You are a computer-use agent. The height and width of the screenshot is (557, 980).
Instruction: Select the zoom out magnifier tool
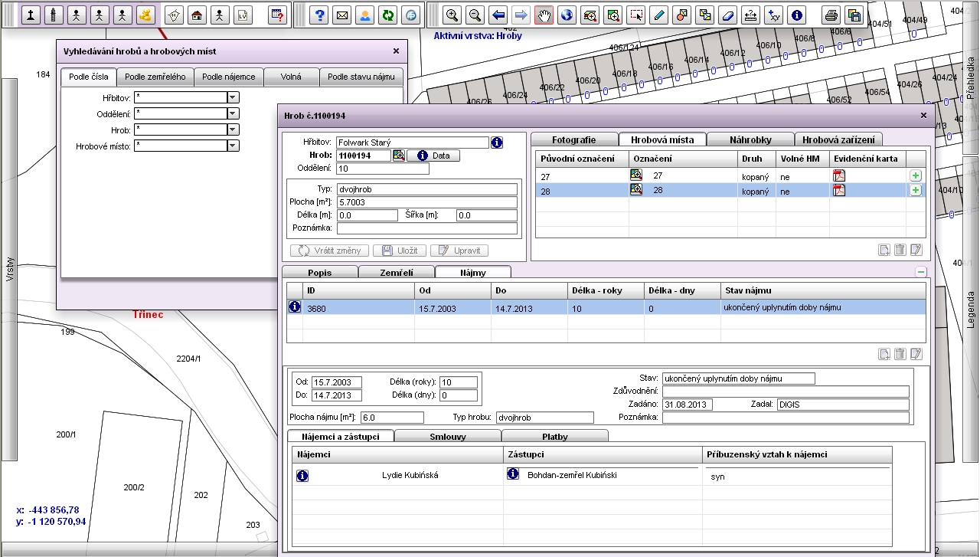pos(475,15)
